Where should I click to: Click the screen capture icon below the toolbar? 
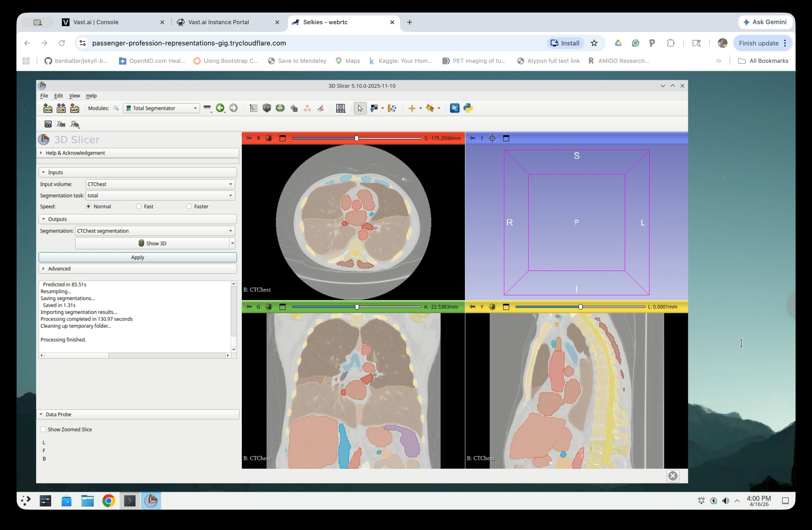(48, 124)
